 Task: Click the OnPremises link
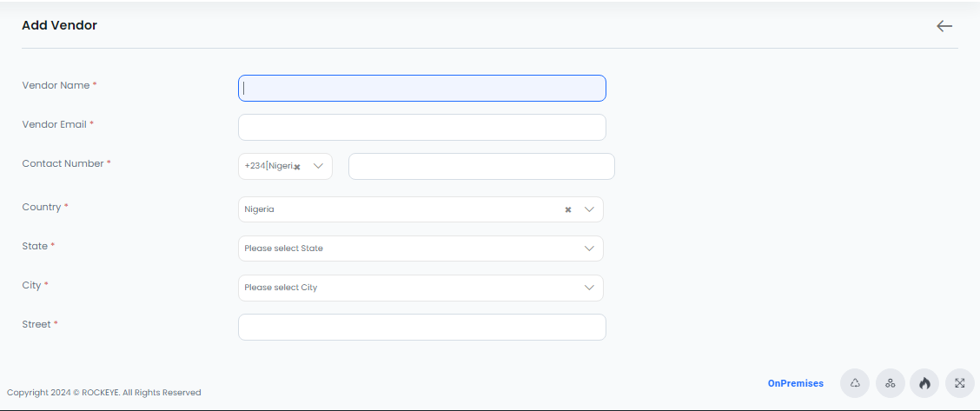[x=796, y=383]
